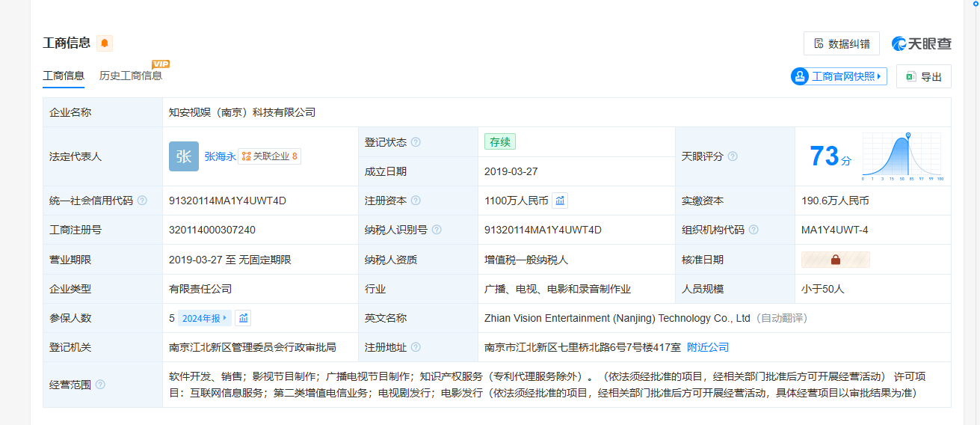Screen dimensions: 980x425
Task: Click the industry value 广播、电视、电影和录音制作业
Action: [558, 289]
